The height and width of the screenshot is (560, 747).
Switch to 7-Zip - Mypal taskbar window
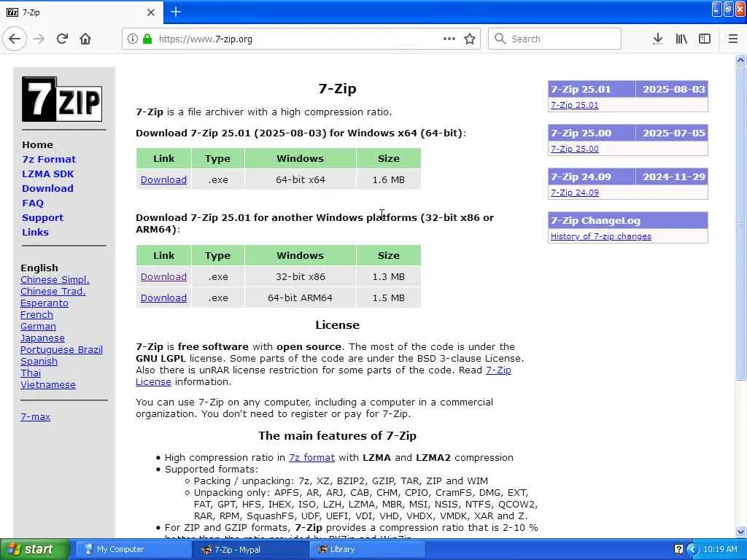[x=251, y=550]
